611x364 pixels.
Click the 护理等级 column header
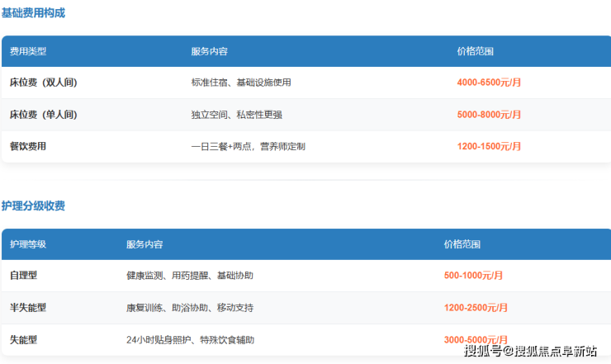[x=28, y=244]
